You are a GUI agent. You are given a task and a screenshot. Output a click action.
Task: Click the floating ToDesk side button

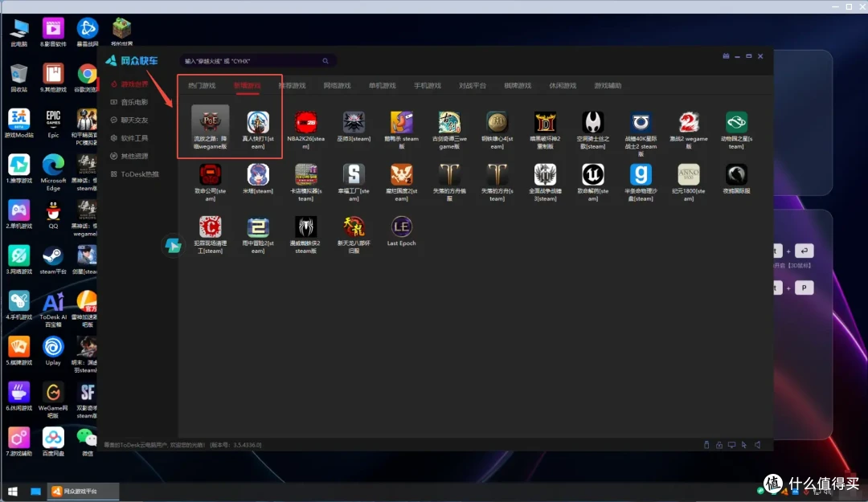pyautogui.click(x=172, y=245)
